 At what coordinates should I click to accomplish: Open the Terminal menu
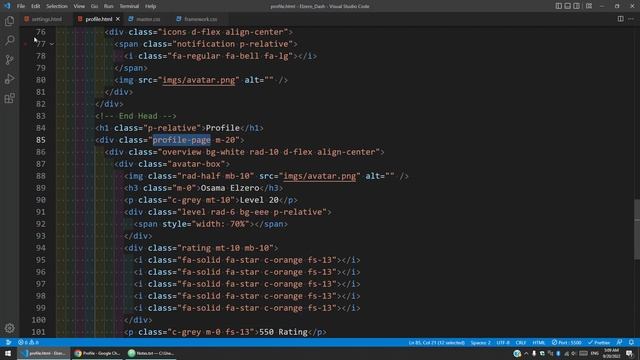pyautogui.click(x=129, y=6)
